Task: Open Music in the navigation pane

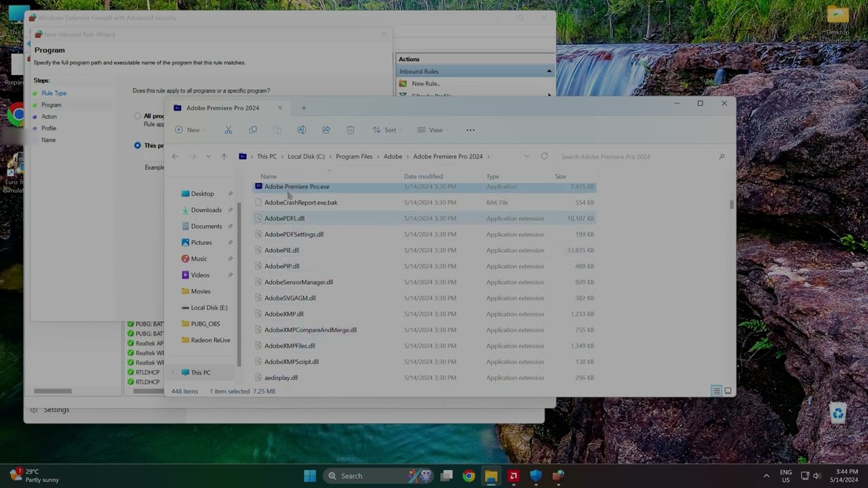Action: 199,259
